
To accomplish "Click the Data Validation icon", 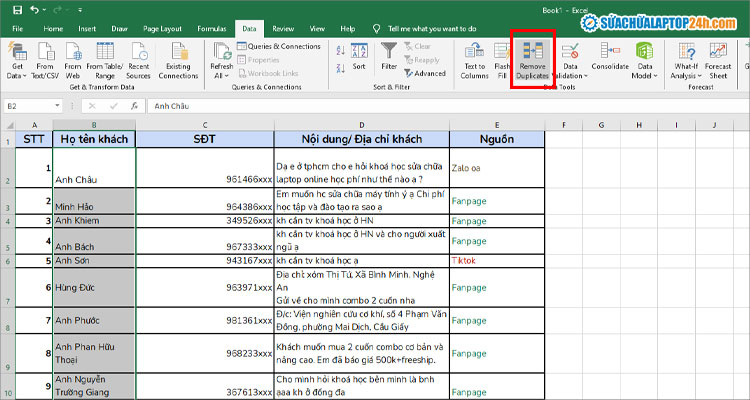I will pyautogui.click(x=570, y=53).
